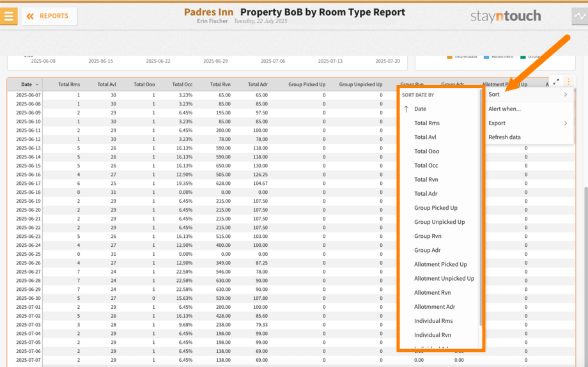This screenshot has height=367, width=588.
Task: Select date cell 2025-06-07
Action: pos(29,95)
